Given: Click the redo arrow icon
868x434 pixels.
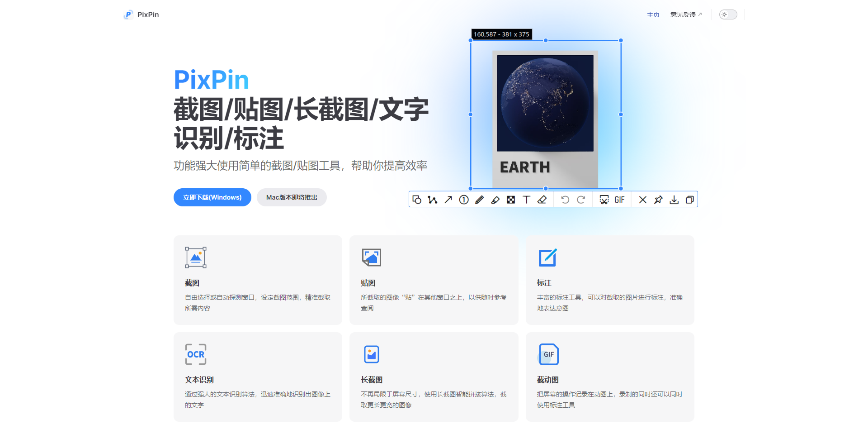Looking at the screenshot, I should tap(581, 200).
